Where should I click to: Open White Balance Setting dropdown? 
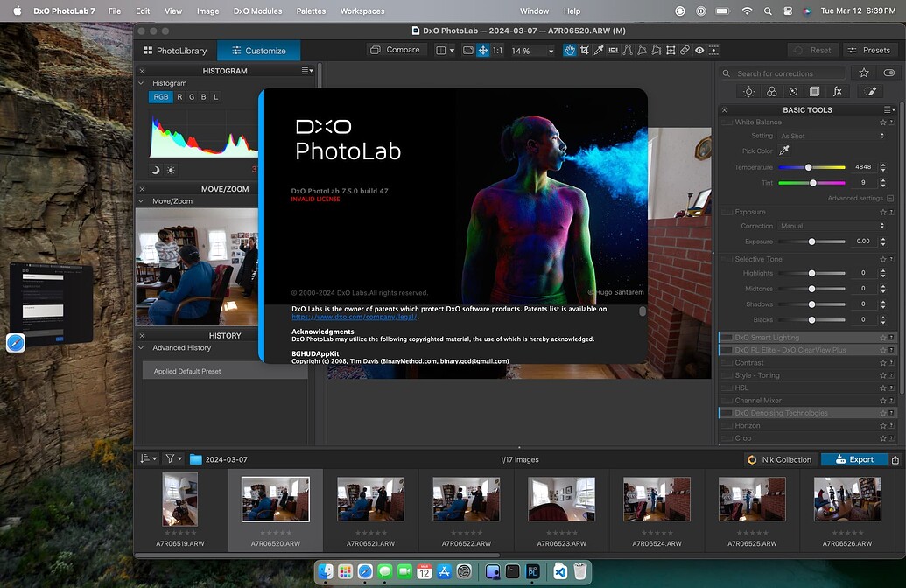[832, 136]
